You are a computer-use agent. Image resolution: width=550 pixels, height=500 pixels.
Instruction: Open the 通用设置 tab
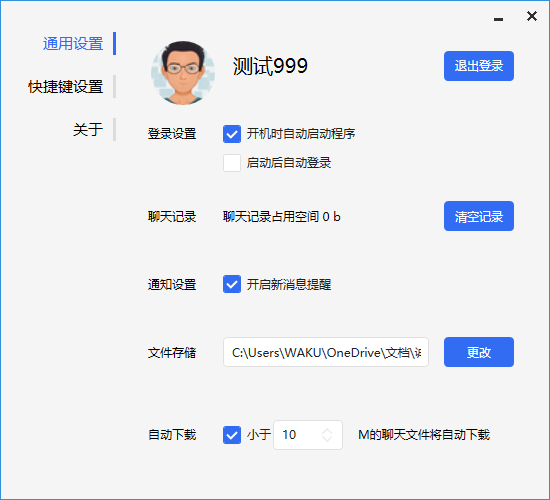click(x=73, y=44)
